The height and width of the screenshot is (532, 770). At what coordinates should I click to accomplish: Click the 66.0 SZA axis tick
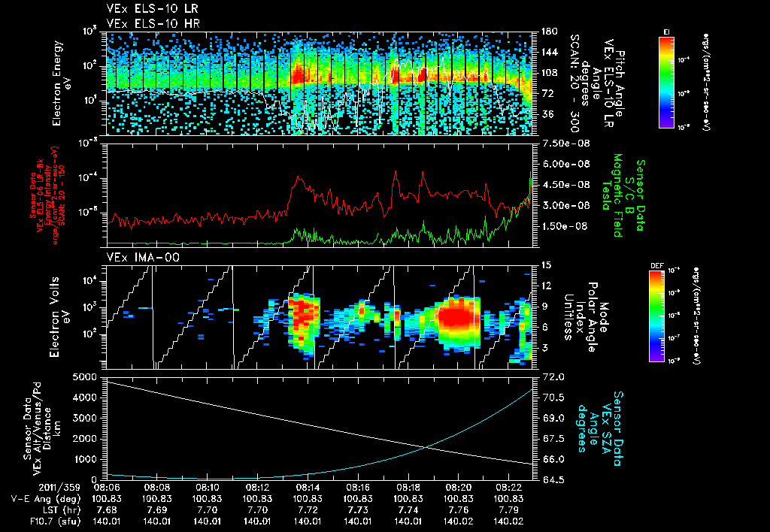tap(553, 459)
